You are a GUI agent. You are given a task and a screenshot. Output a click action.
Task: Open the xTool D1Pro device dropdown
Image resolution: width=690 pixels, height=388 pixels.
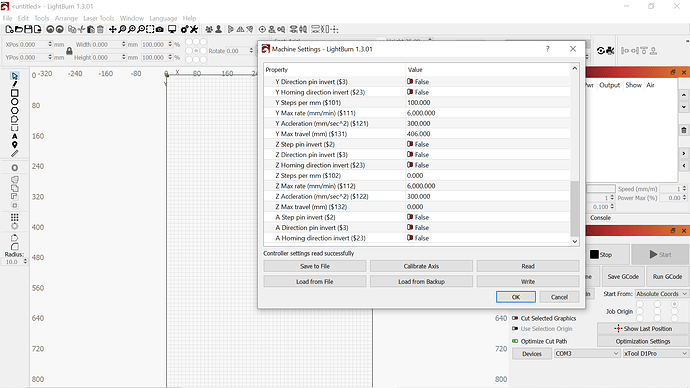click(655, 353)
